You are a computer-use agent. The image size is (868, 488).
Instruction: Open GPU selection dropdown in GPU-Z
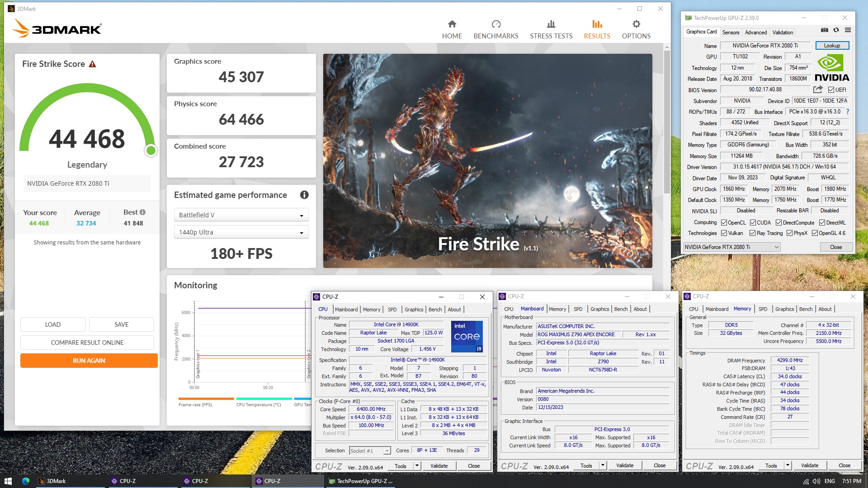(x=731, y=247)
